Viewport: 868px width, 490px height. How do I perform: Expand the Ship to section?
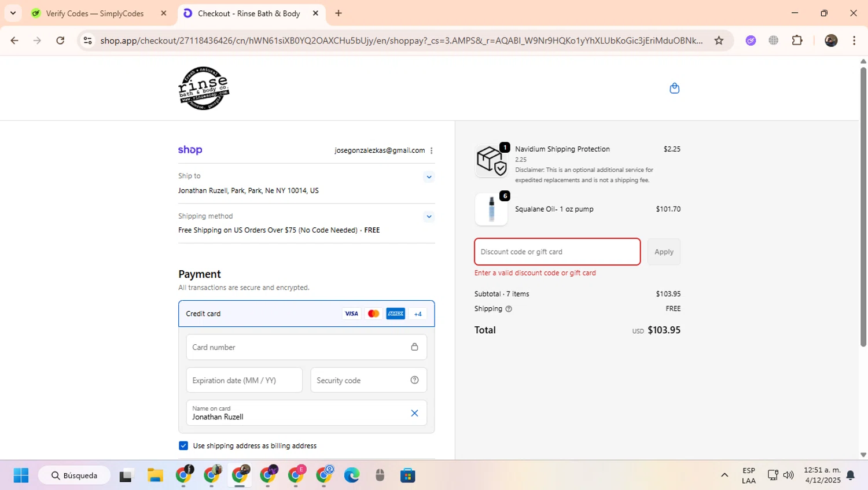point(429,177)
